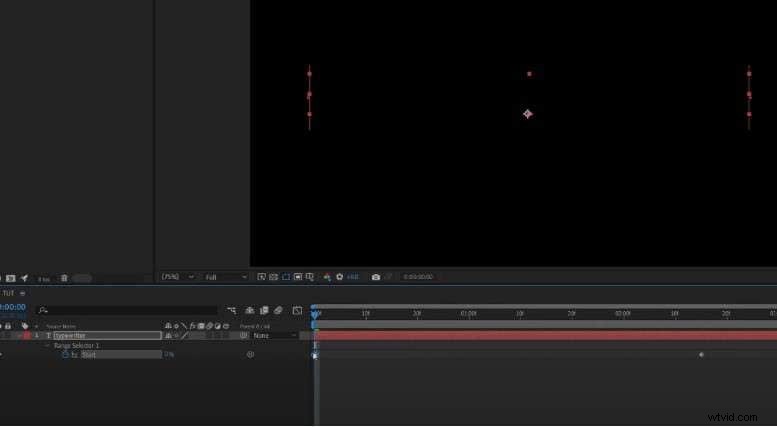Click the parent pick whip on typewriter layer

243,335
